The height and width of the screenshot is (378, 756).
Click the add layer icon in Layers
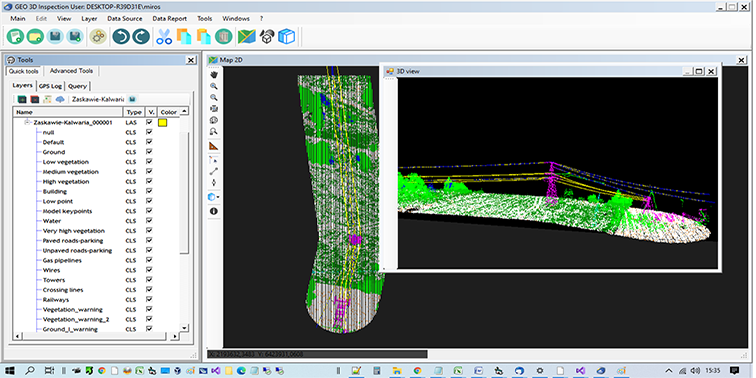(22, 99)
